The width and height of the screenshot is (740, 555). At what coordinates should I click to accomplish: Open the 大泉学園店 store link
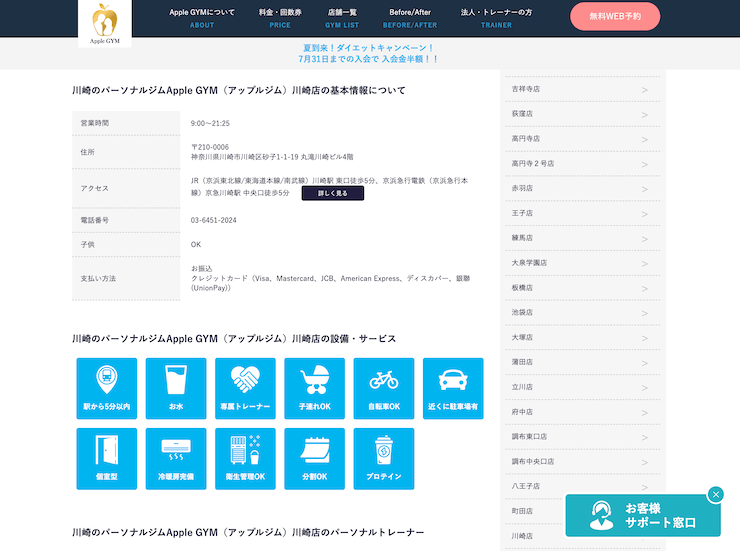click(x=582, y=263)
